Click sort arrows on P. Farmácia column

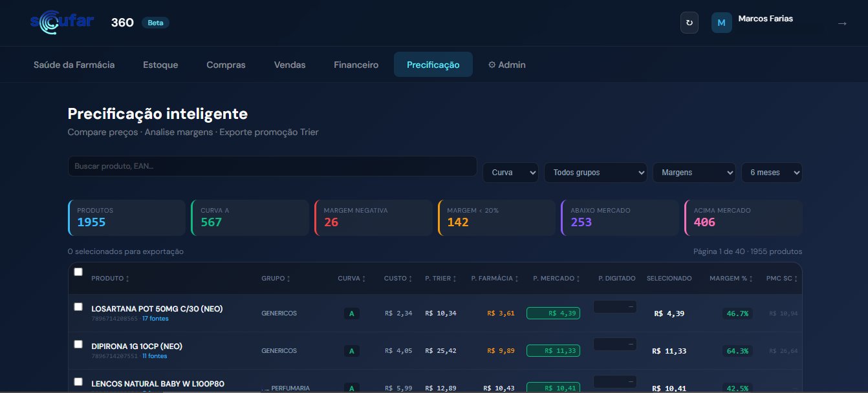point(517,279)
